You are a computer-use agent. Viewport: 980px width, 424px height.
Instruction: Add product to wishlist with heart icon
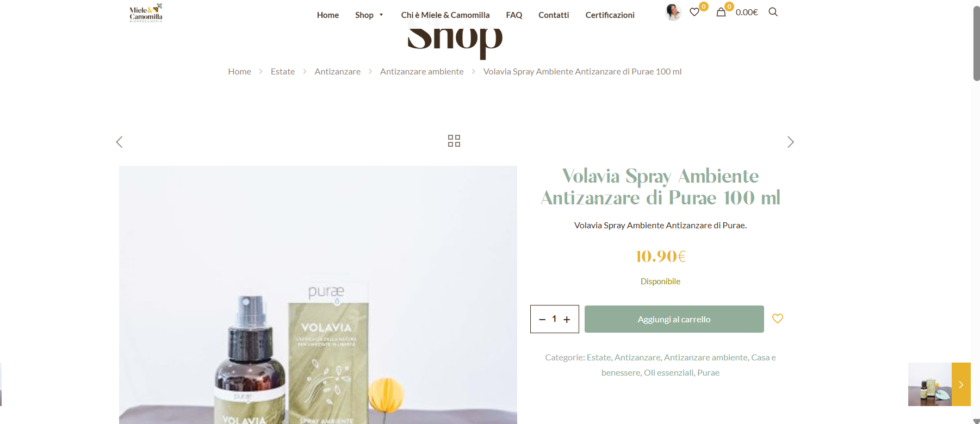point(778,319)
